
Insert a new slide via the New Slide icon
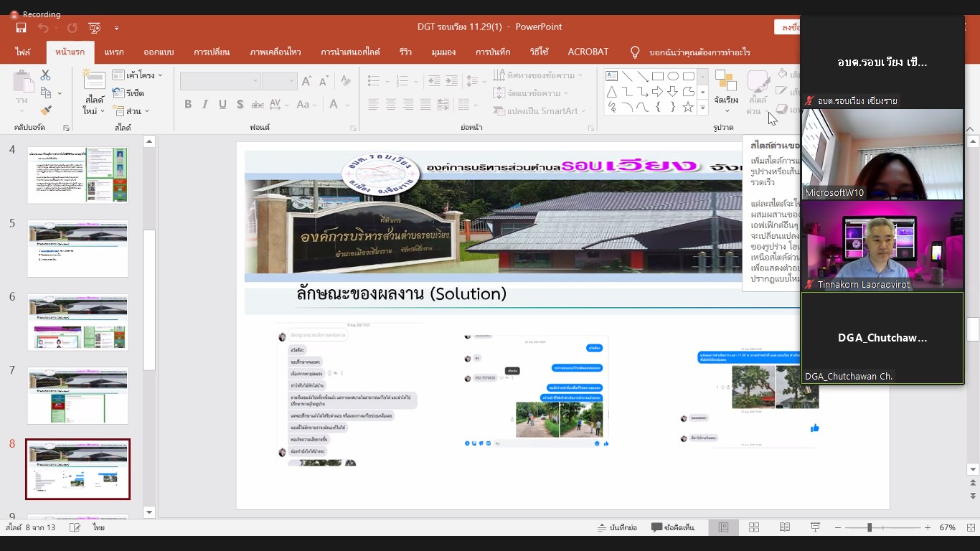click(95, 79)
